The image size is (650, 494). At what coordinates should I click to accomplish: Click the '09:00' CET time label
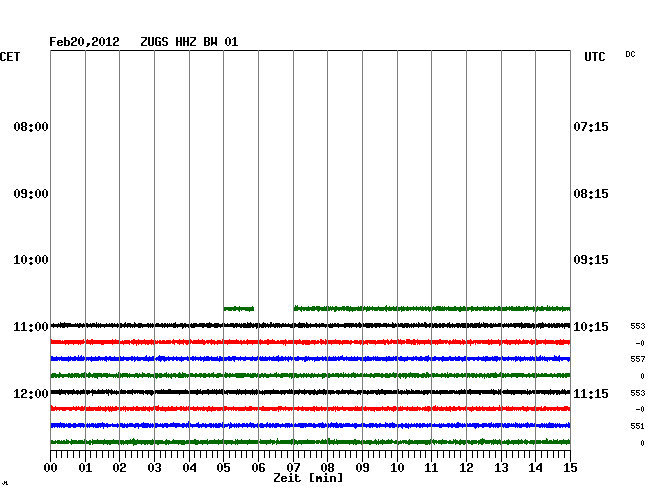(x=31, y=194)
